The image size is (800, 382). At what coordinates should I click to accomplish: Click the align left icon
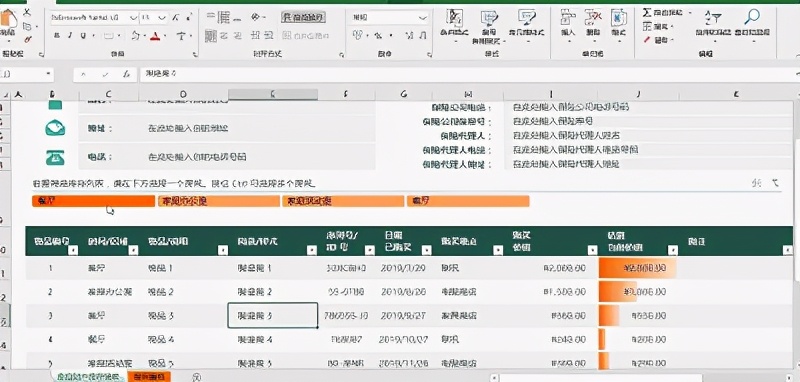pyautogui.click(x=210, y=36)
